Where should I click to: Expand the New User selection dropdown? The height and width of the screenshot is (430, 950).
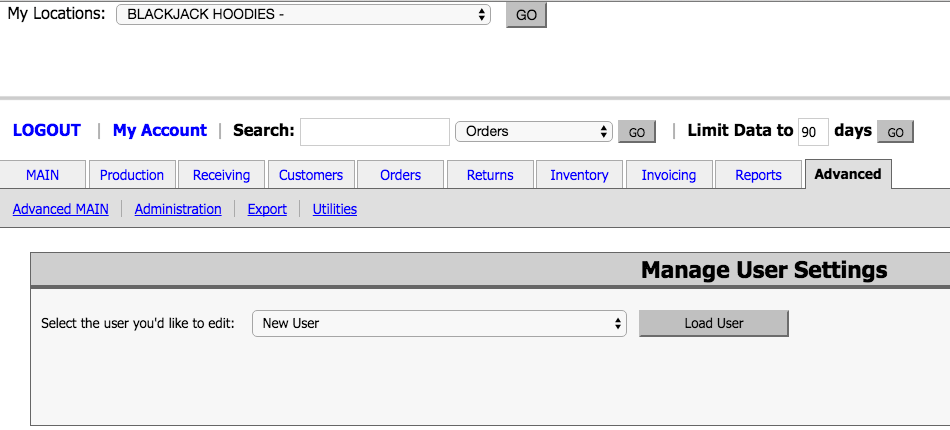[439, 323]
